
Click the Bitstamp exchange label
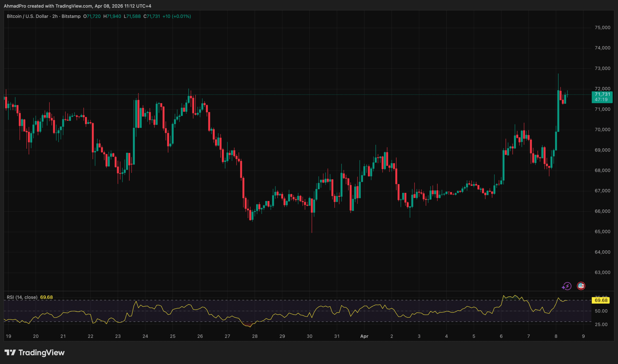point(71,16)
